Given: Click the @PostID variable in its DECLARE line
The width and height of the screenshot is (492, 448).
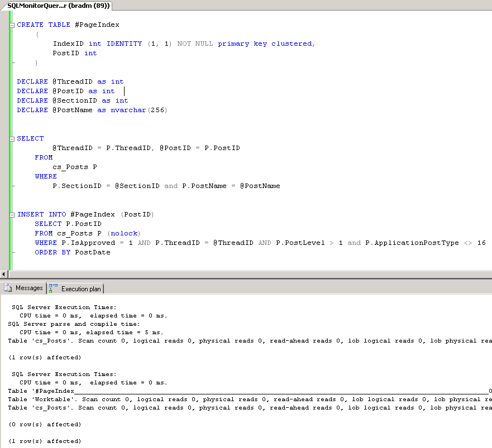Looking at the screenshot, I should click(x=68, y=91).
